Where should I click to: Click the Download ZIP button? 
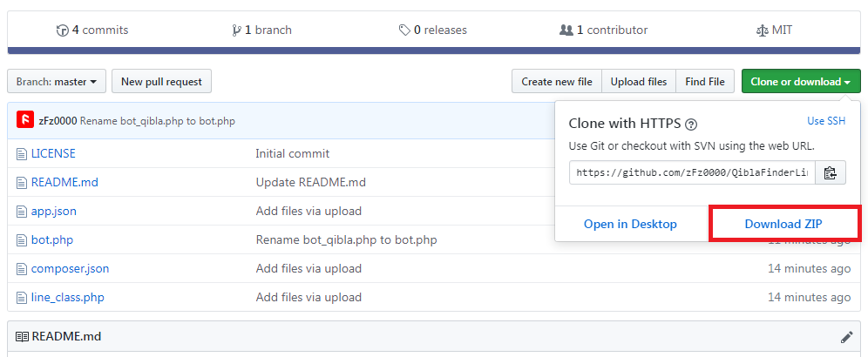point(786,224)
